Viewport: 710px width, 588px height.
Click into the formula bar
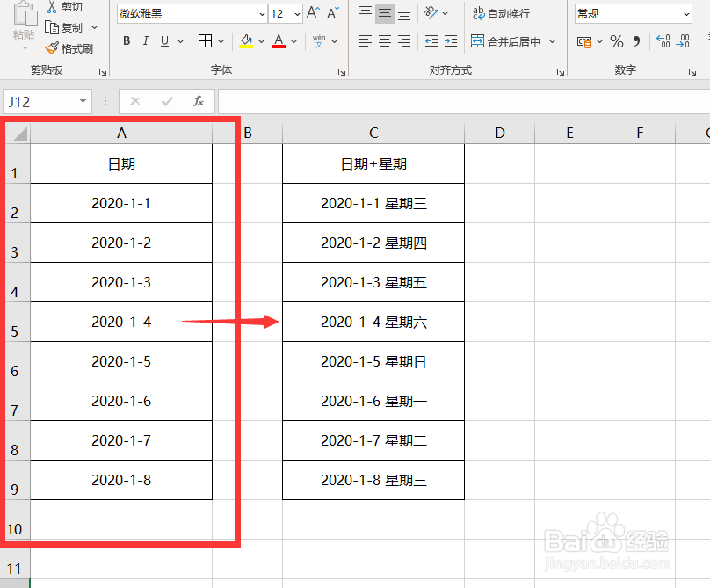pyautogui.click(x=464, y=101)
